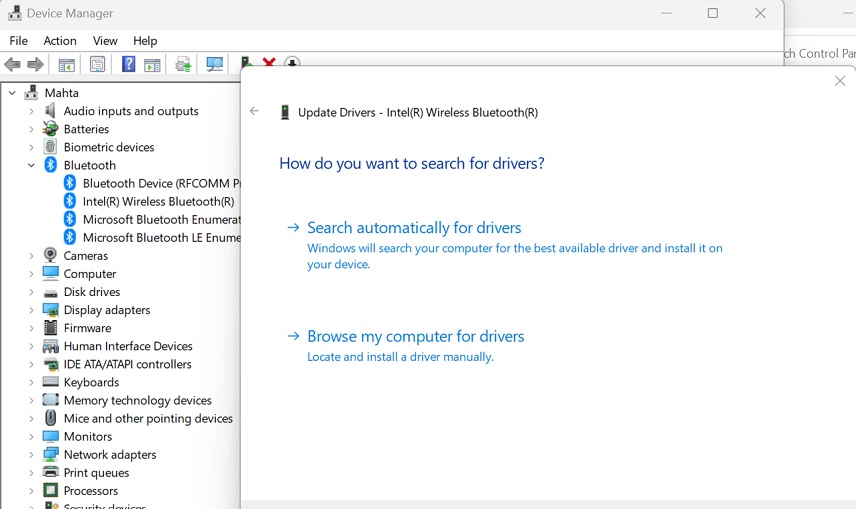
Task: Click the Device Manager title bar app icon
Action: coord(15,13)
